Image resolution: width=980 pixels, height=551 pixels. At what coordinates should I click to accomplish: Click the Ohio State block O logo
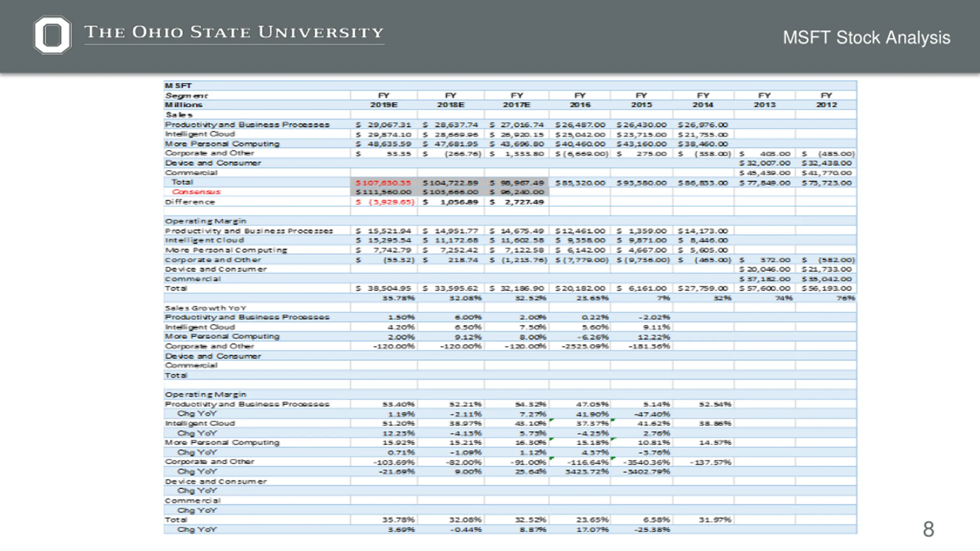tap(52, 35)
